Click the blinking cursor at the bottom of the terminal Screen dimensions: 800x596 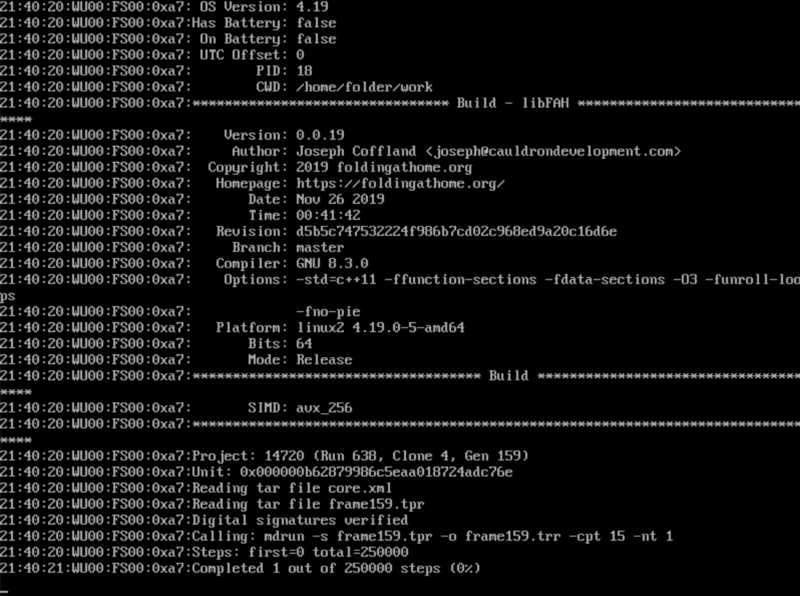4,592
